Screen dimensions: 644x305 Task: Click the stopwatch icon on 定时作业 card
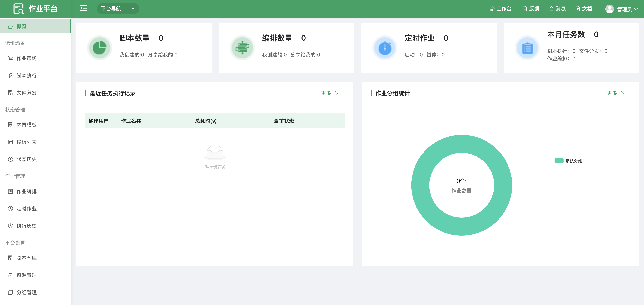pyautogui.click(x=385, y=48)
